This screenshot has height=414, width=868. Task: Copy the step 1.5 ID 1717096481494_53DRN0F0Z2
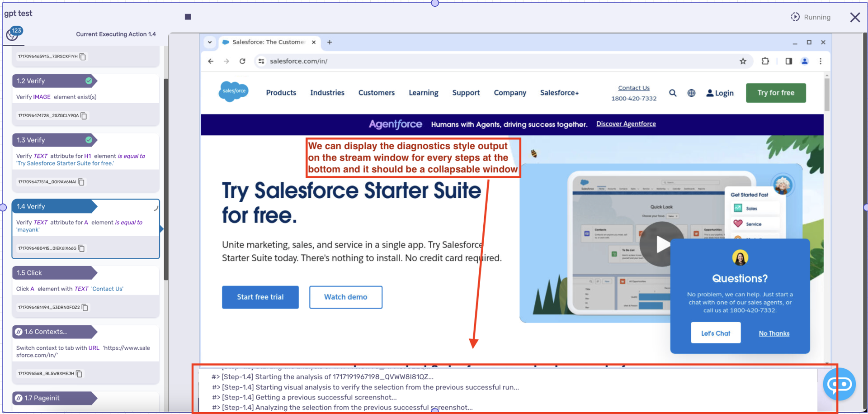click(x=85, y=308)
